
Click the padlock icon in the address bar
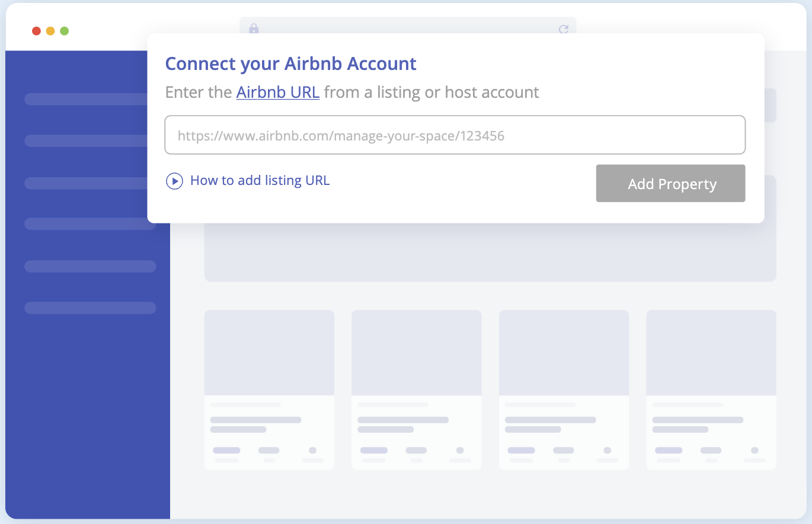click(x=254, y=28)
